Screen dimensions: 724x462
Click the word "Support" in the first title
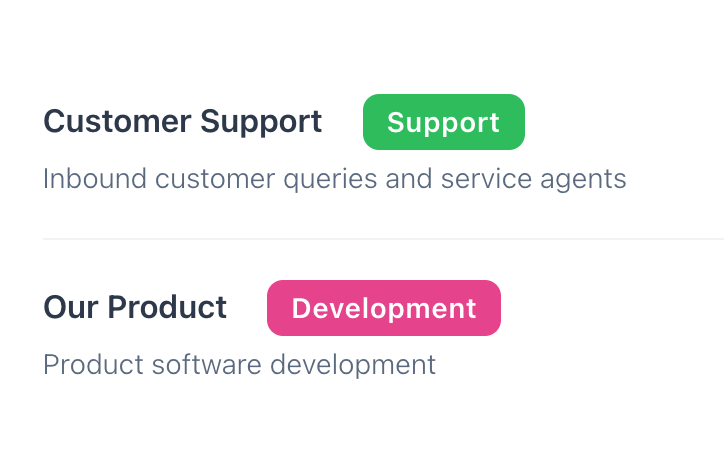(260, 122)
